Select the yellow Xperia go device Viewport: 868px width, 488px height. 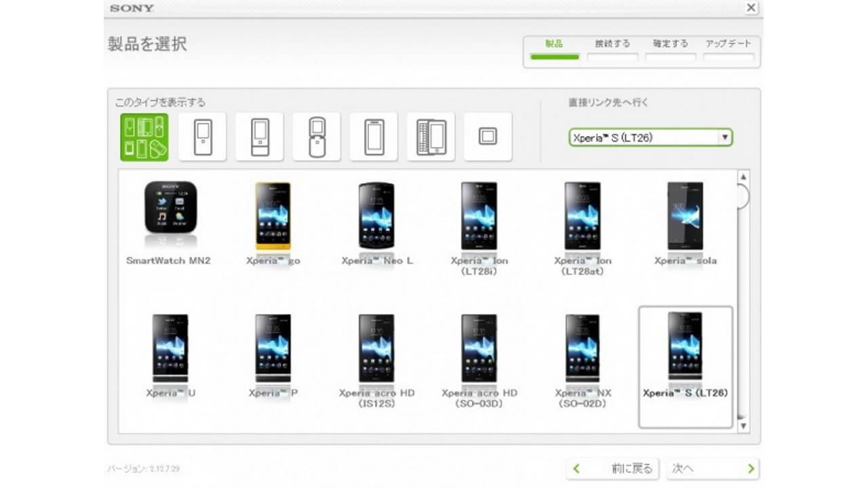274,213
